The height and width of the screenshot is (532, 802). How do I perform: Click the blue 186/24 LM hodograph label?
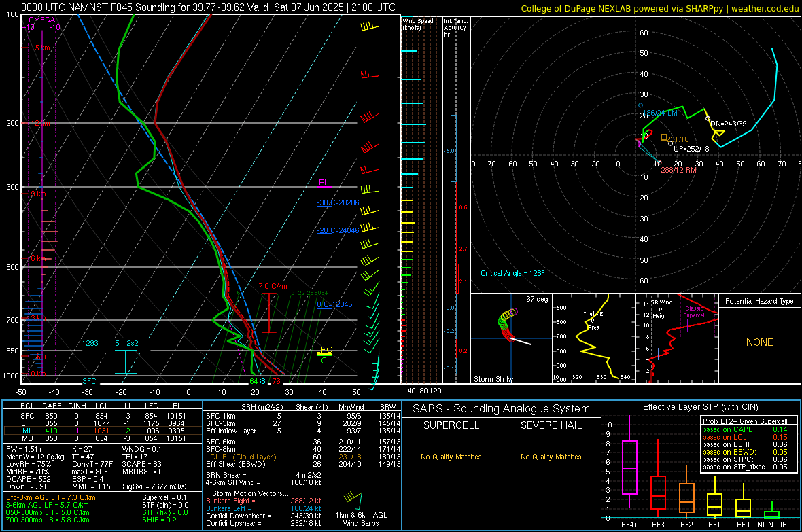(x=661, y=113)
